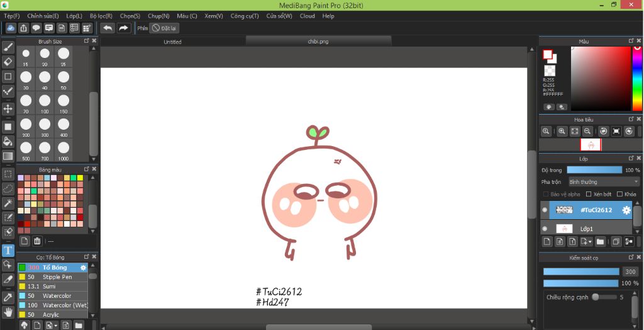Undock the Lớp layer panel
This screenshot has height=330, width=644.
point(631,159)
